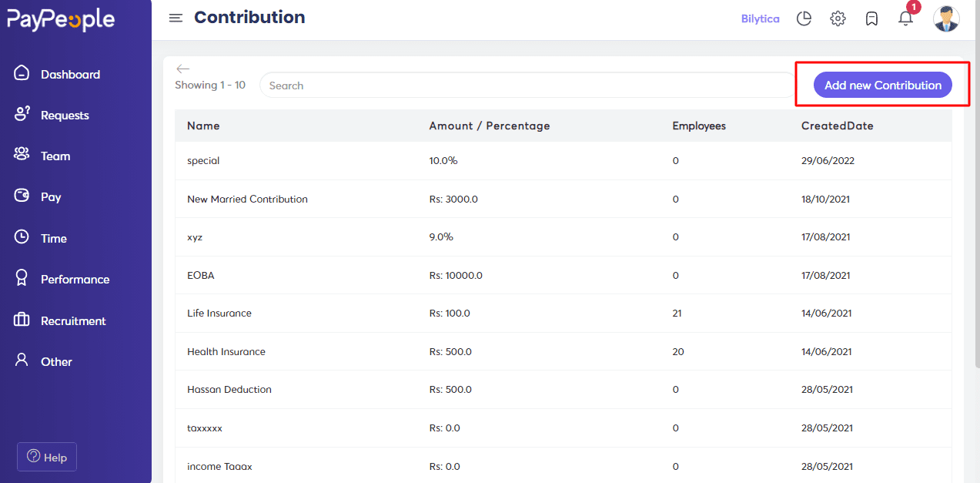Click the Dashboard home icon
980x483 pixels.
click(22, 73)
